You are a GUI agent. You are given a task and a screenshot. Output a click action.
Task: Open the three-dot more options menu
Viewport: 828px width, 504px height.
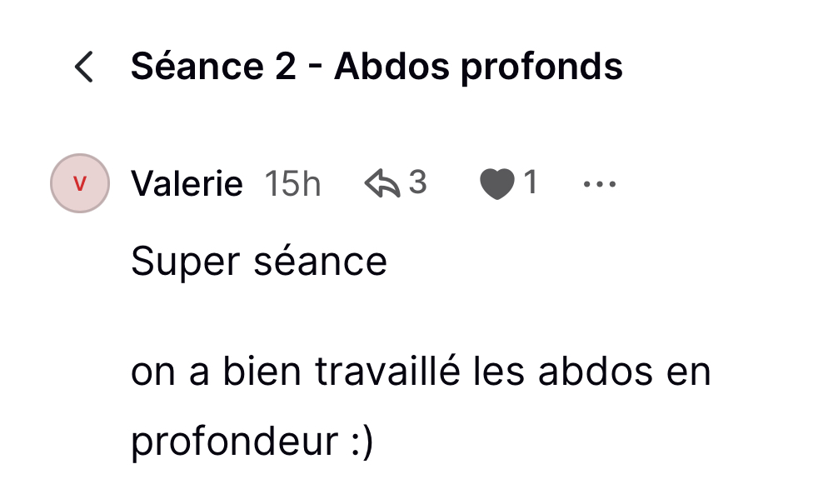click(600, 184)
